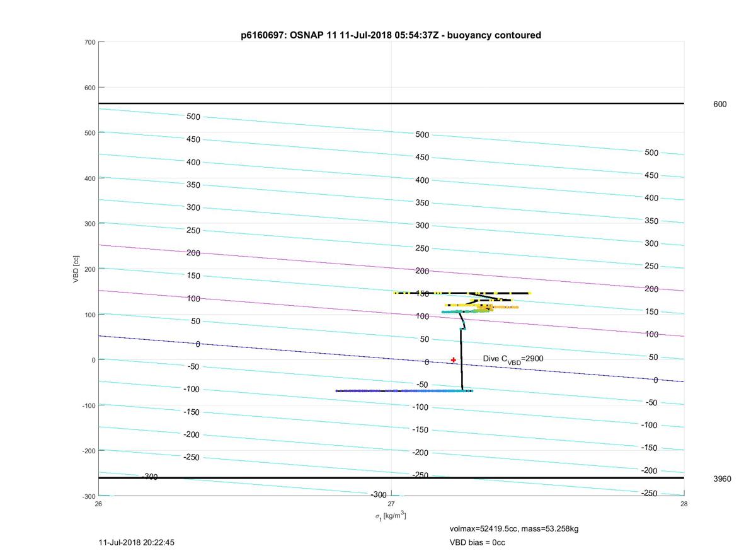Click the timestamp "11-Jul-2018 20:22:45"
756x558 pixels.
(x=137, y=542)
